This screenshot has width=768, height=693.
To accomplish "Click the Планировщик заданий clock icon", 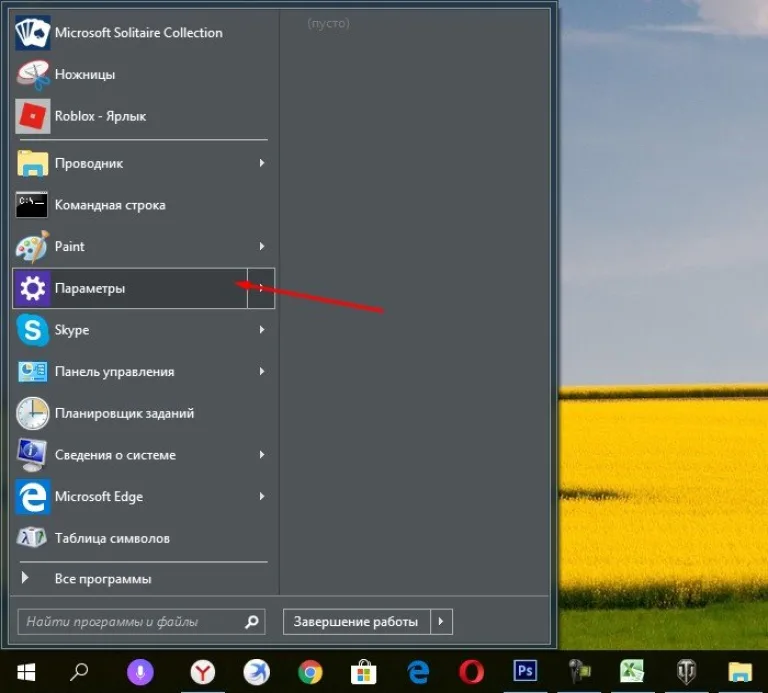I will (32, 413).
